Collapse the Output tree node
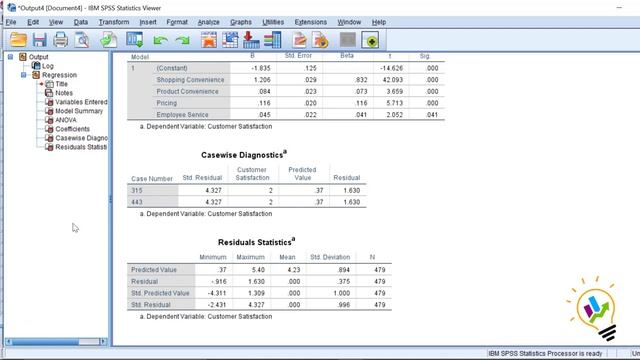This screenshot has width=640, height=360. click(x=10, y=57)
